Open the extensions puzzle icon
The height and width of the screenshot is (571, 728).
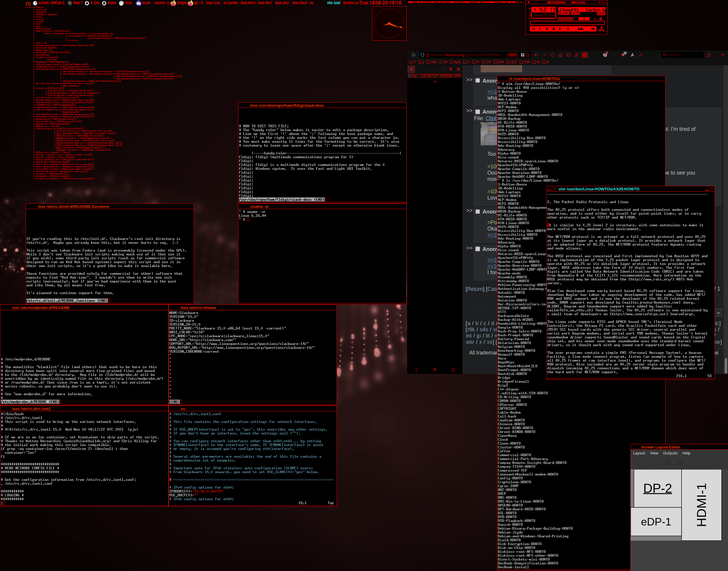[709, 55]
